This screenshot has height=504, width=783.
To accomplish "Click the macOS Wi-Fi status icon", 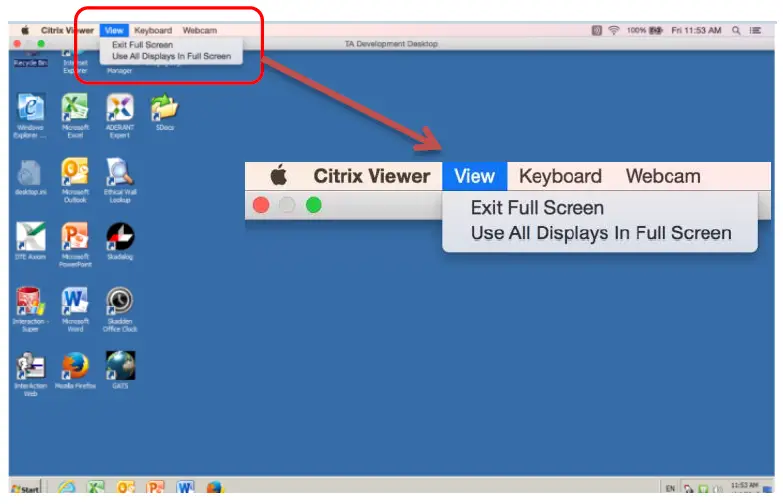I will tap(614, 30).
